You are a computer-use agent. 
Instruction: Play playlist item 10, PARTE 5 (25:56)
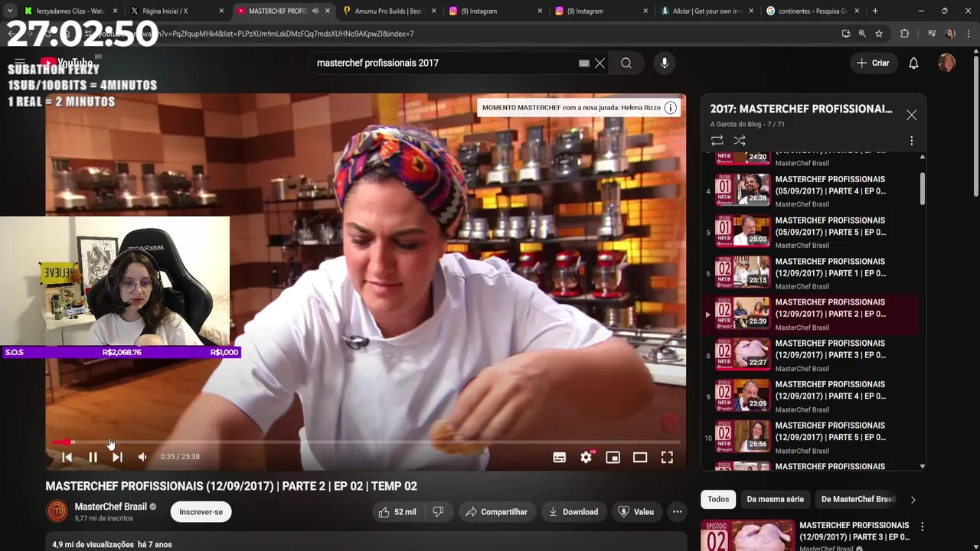click(810, 438)
